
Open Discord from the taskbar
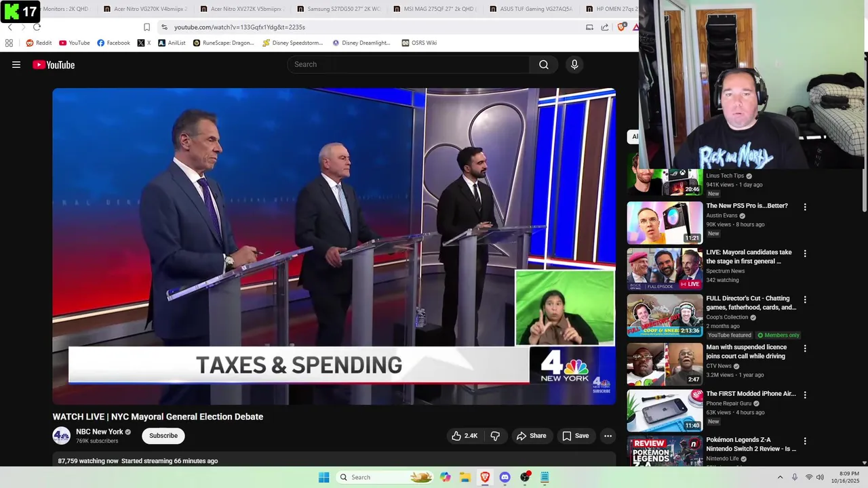click(x=505, y=477)
